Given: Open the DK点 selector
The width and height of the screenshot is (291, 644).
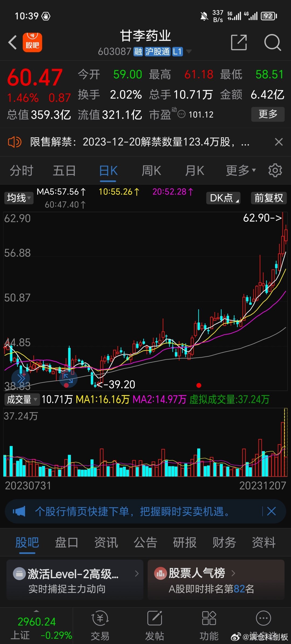Looking at the screenshot, I should (x=223, y=198).
